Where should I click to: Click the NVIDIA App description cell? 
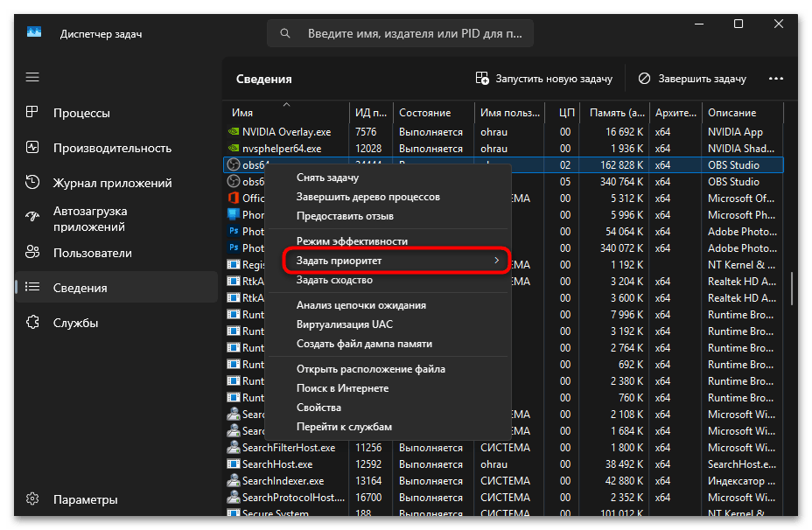click(x=735, y=132)
